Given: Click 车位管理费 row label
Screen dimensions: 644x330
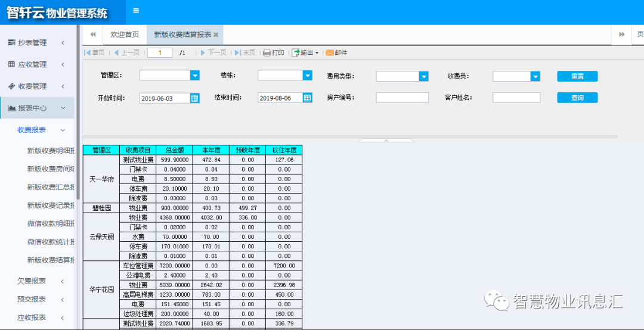Looking at the screenshot, I should tap(138, 266).
